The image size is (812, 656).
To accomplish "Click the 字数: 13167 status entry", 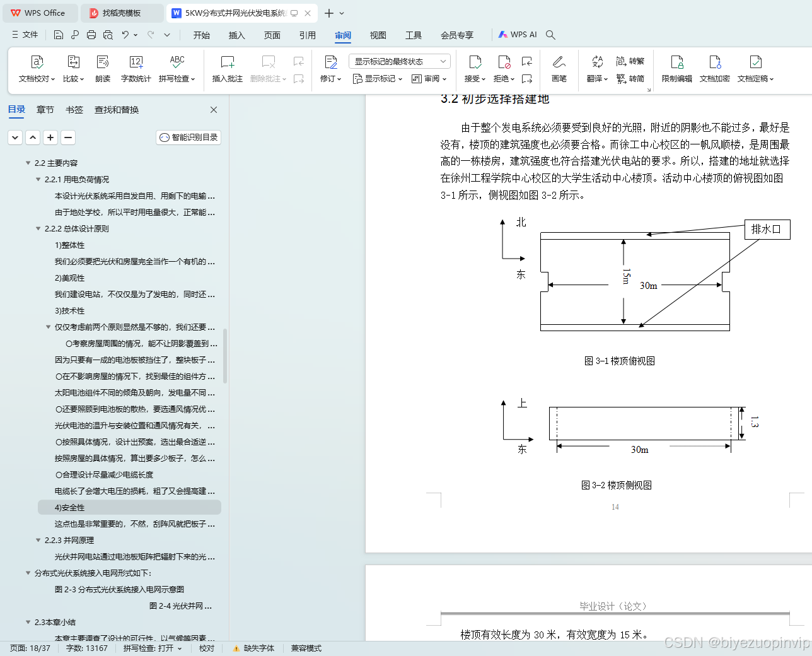I will [x=87, y=648].
